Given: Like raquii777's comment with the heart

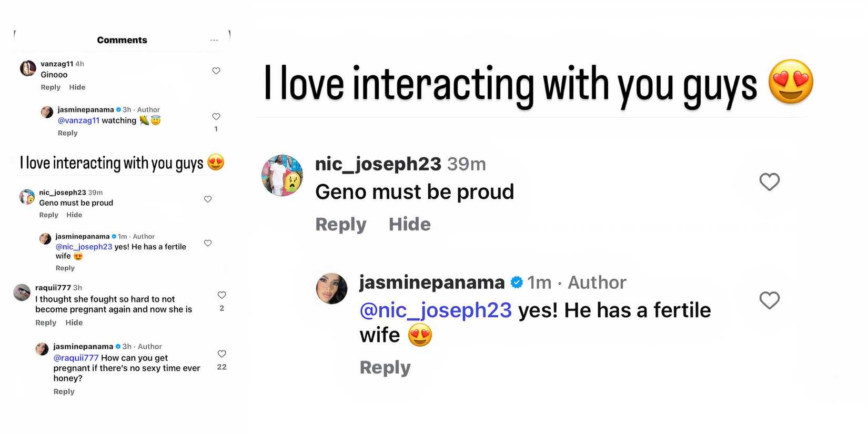Looking at the screenshot, I should click(x=222, y=295).
